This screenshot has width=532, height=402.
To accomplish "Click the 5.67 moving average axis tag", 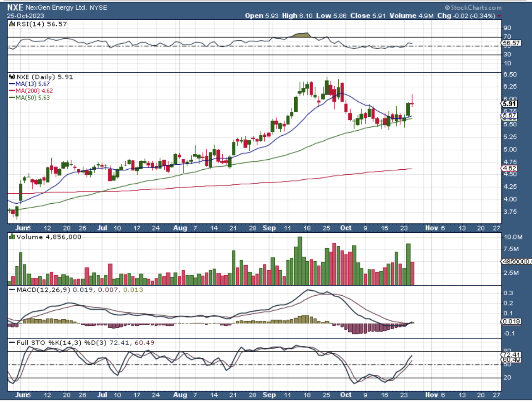I will (x=510, y=115).
